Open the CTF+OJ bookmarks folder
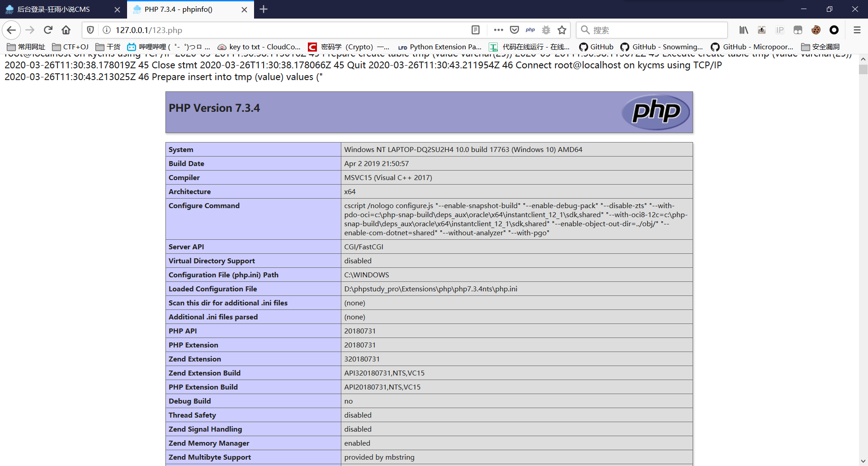The image size is (868, 466). [x=71, y=47]
